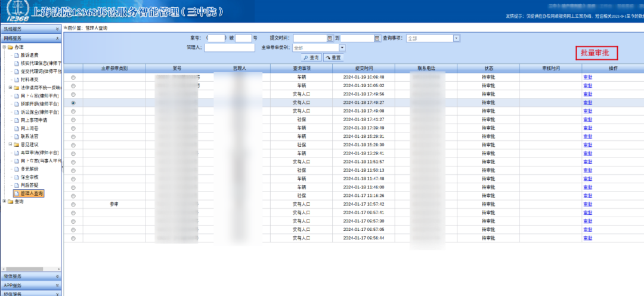Focus the 提交时间 start date field
The width and height of the screenshot is (644, 296).
click(x=310, y=38)
